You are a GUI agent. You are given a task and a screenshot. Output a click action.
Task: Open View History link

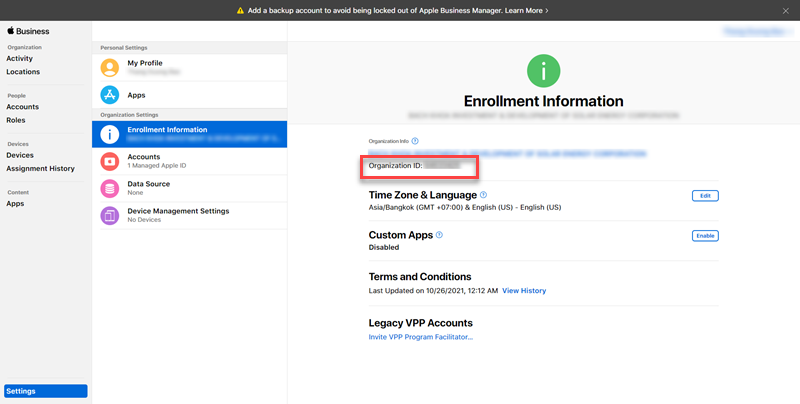(524, 291)
